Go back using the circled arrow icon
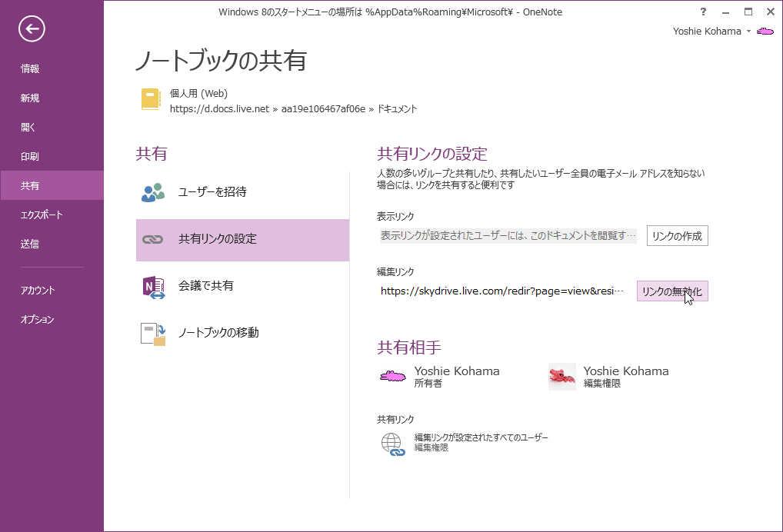The image size is (783, 532). [x=32, y=29]
